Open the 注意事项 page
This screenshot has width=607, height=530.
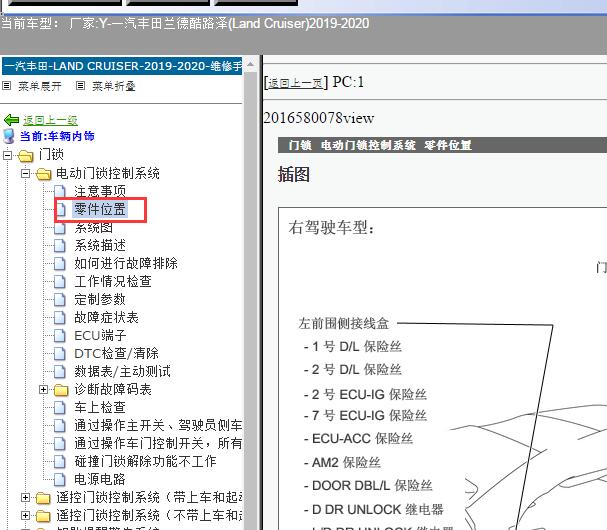[100, 191]
